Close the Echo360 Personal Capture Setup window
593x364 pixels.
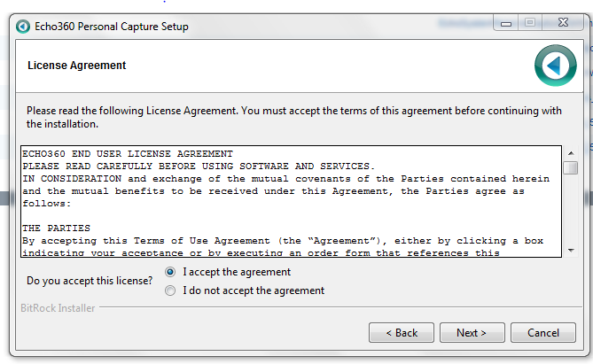[x=563, y=23]
